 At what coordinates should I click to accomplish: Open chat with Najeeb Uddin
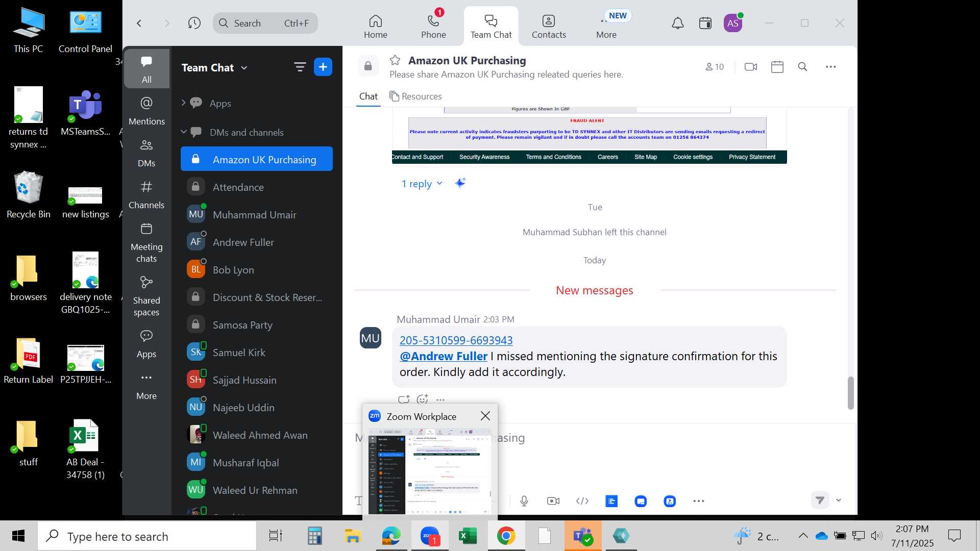click(x=256, y=407)
